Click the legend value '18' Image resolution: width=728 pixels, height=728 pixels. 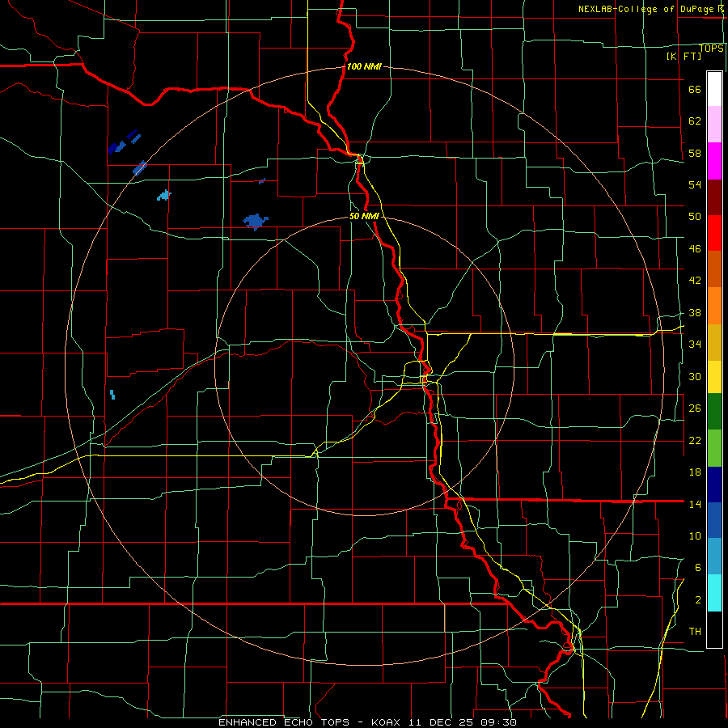[x=695, y=472]
